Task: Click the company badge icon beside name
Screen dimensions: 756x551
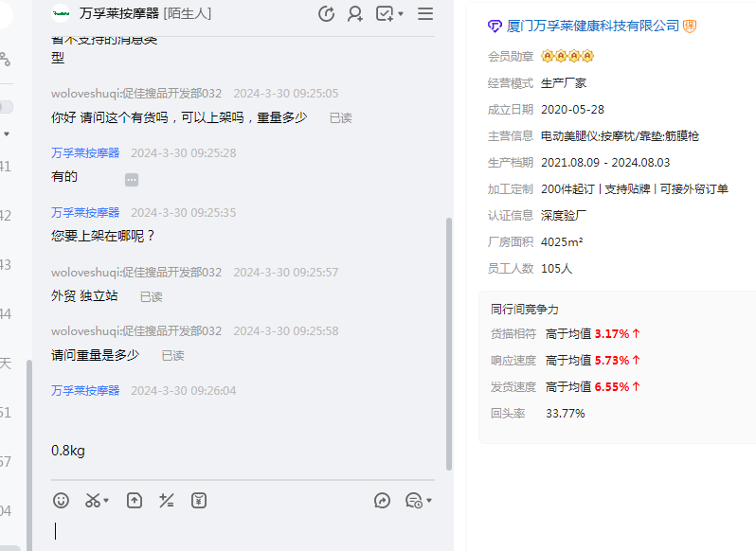Action: pos(690,26)
